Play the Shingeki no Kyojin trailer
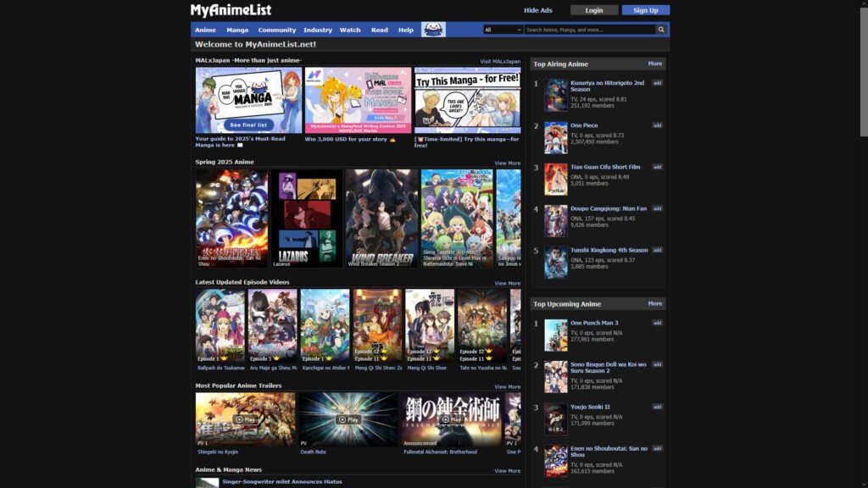This screenshot has height=488, width=868. (x=245, y=419)
